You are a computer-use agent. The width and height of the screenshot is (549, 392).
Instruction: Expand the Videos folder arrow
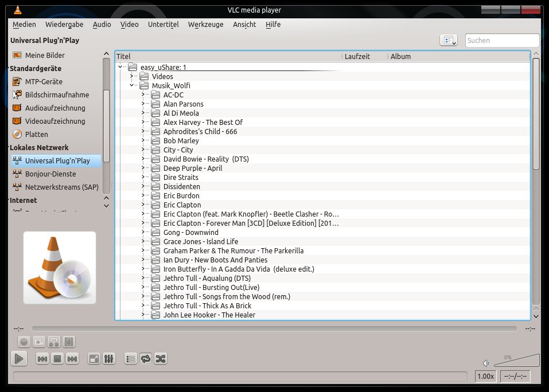[131, 76]
